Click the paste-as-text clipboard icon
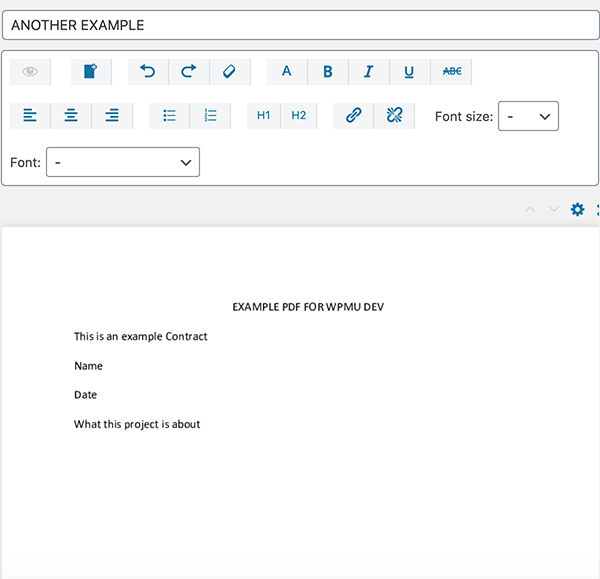 [x=91, y=72]
